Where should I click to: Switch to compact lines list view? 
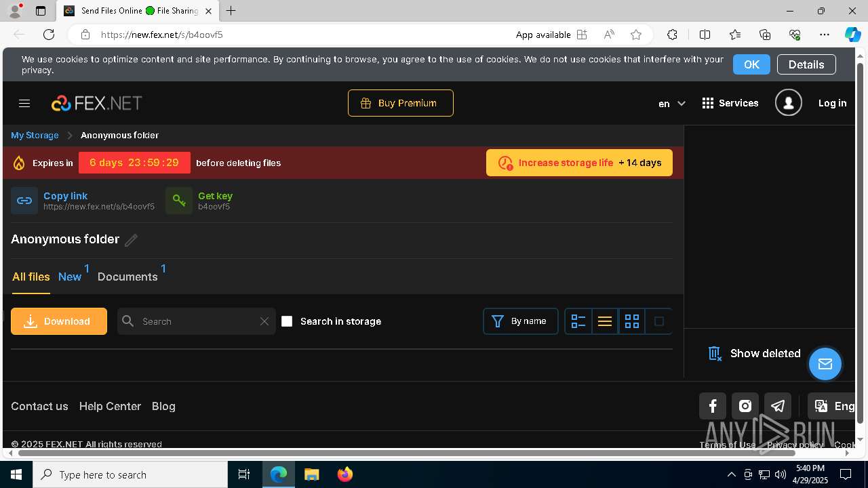[605, 321]
